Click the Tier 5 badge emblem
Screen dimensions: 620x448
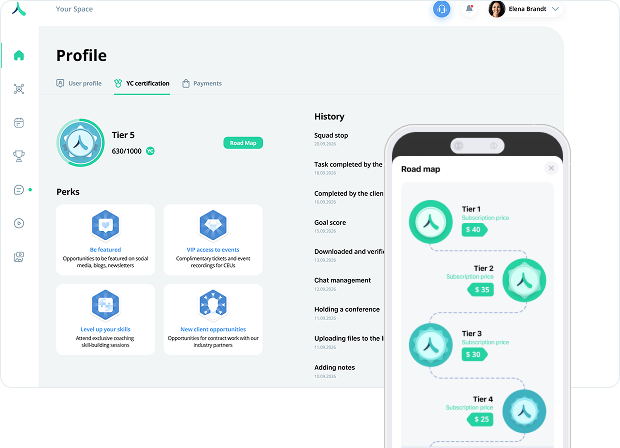81,143
